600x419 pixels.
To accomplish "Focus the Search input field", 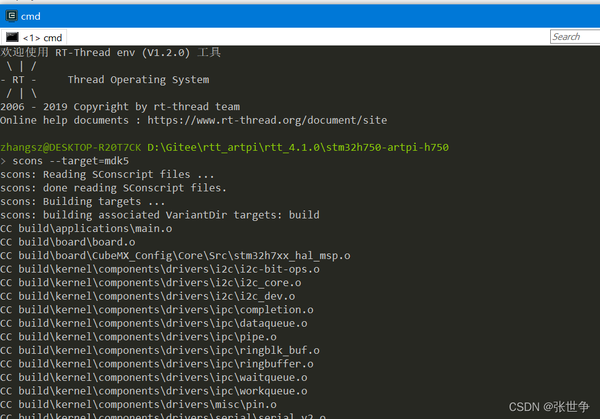I will click(x=574, y=37).
